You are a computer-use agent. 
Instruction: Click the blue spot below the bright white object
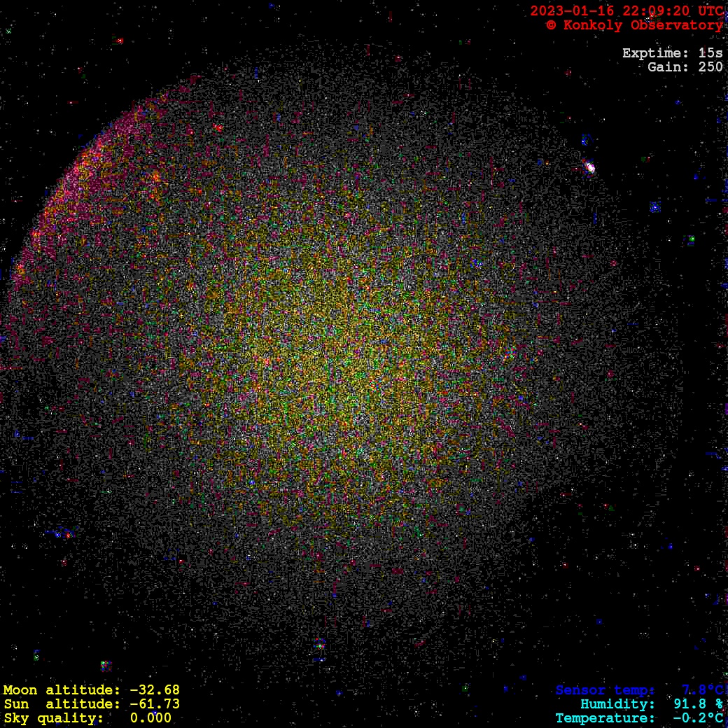point(654,206)
